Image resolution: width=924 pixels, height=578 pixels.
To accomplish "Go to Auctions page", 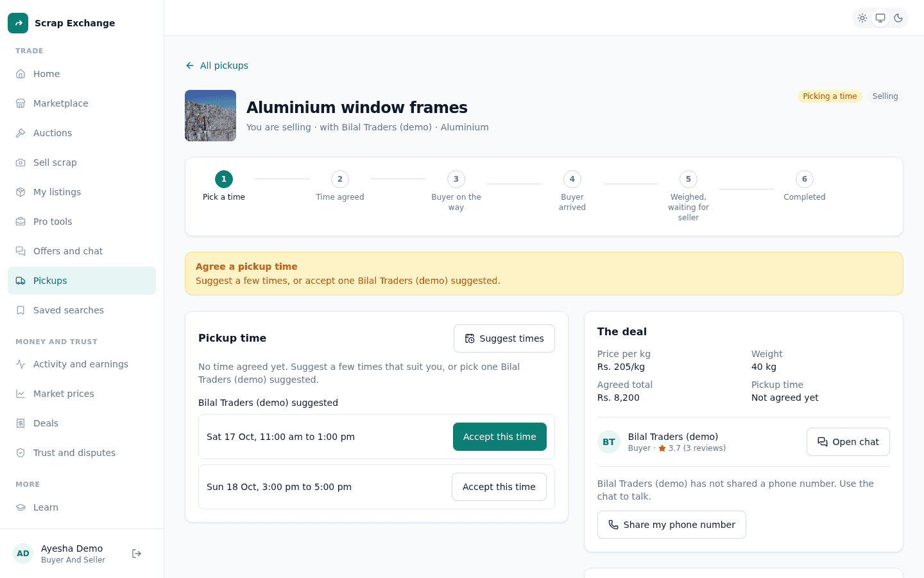I will 81,133.
